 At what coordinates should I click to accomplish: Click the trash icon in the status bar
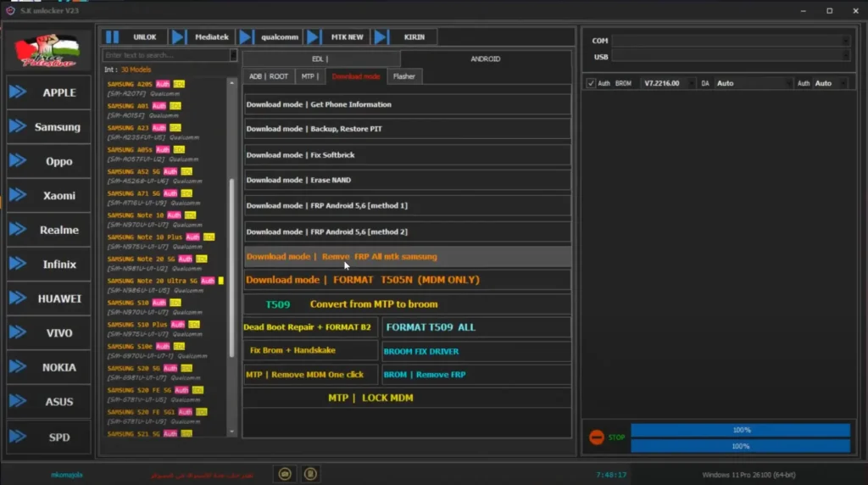coord(311,473)
